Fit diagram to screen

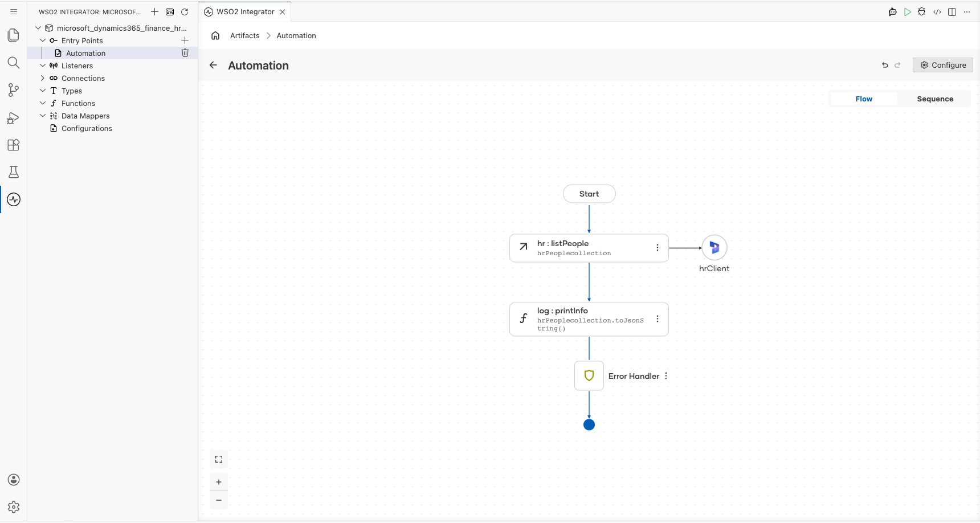tap(219, 459)
